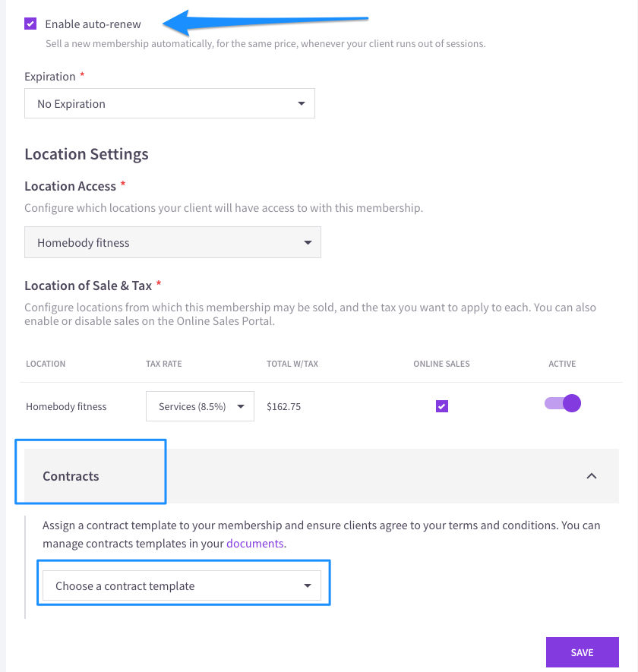Image resolution: width=638 pixels, height=672 pixels.
Task: Uncheck Online Sales for Homebody fitness
Action: [441, 405]
